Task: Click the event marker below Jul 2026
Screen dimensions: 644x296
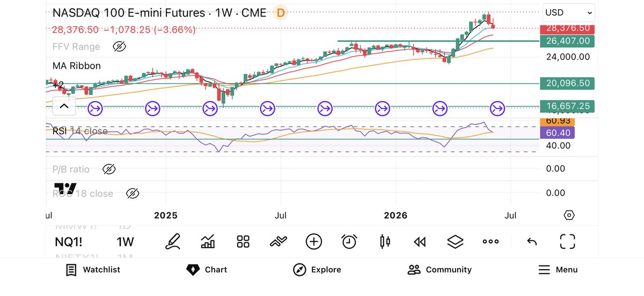Action: 497,108
